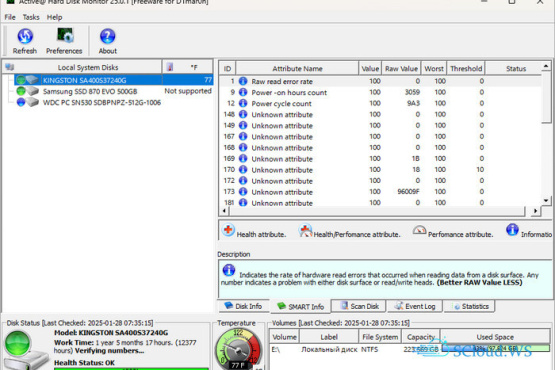Click info icon of attribute 173
555x370 pixels.
point(243,192)
